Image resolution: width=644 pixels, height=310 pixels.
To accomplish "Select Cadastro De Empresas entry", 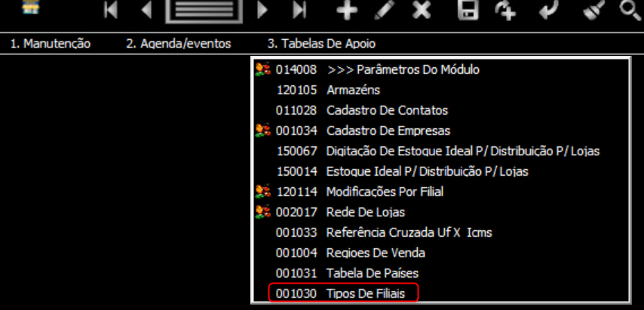I will 441,131.
